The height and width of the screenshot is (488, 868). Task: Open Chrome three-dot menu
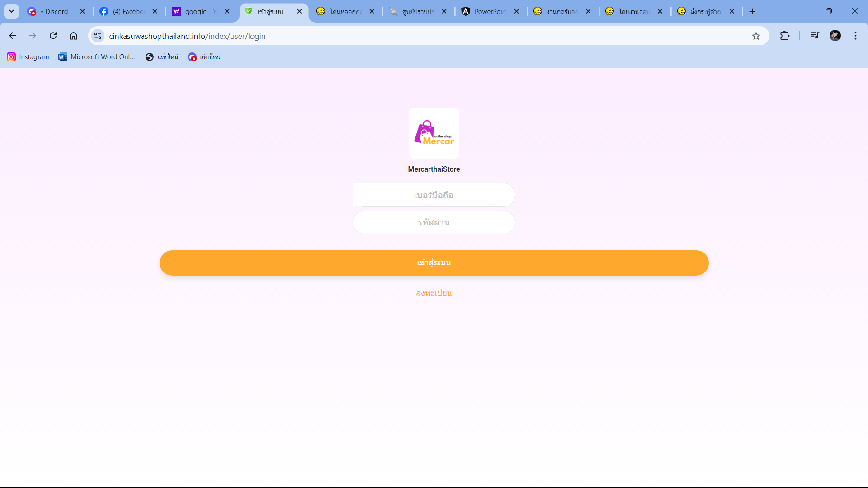[x=855, y=36]
